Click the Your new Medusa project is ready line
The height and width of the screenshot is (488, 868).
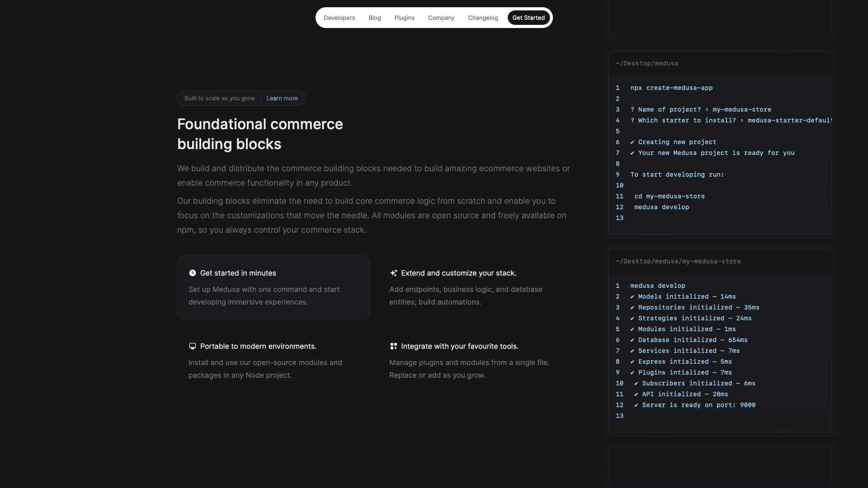[712, 153]
